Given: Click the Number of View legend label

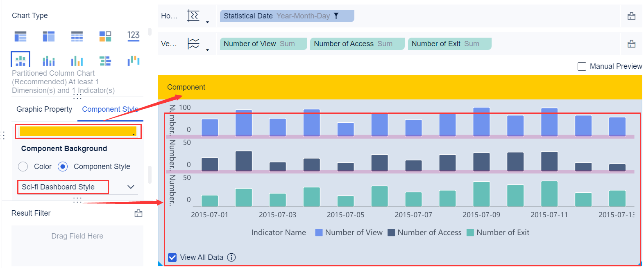Looking at the screenshot, I should (354, 232).
